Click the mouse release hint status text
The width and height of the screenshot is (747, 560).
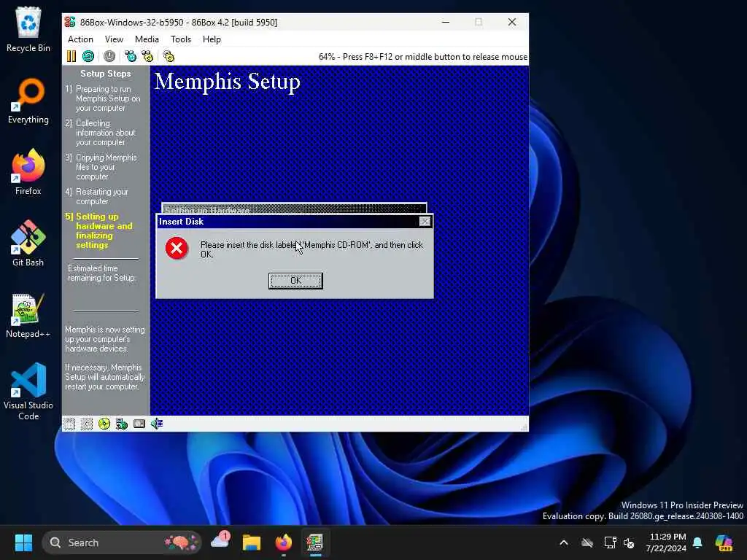(422, 57)
